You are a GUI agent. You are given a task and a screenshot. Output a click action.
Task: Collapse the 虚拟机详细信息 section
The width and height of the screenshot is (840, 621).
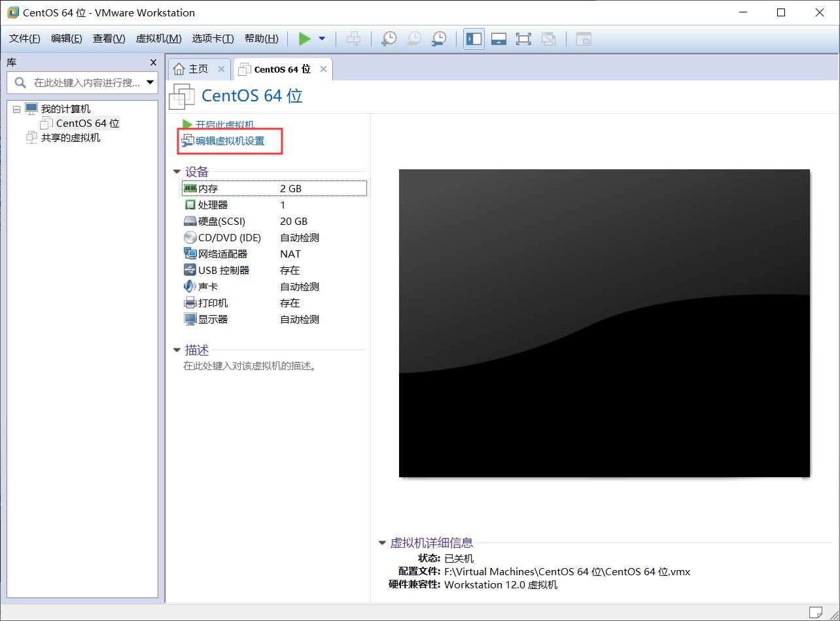tap(382, 543)
